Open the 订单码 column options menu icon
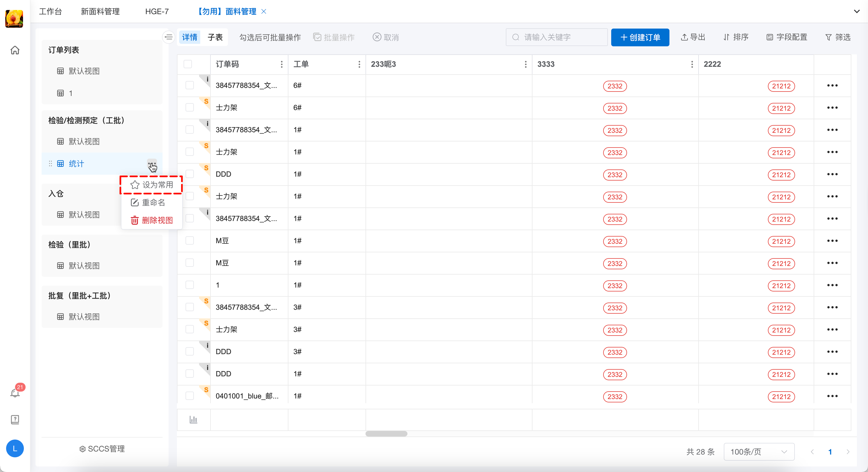868x472 pixels. (x=282, y=64)
